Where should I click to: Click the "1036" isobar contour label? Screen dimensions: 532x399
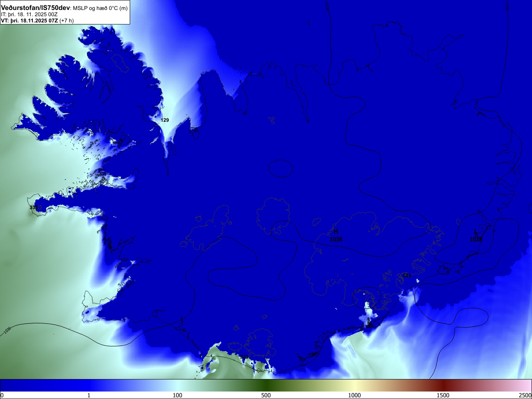click(x=7, y=331)
